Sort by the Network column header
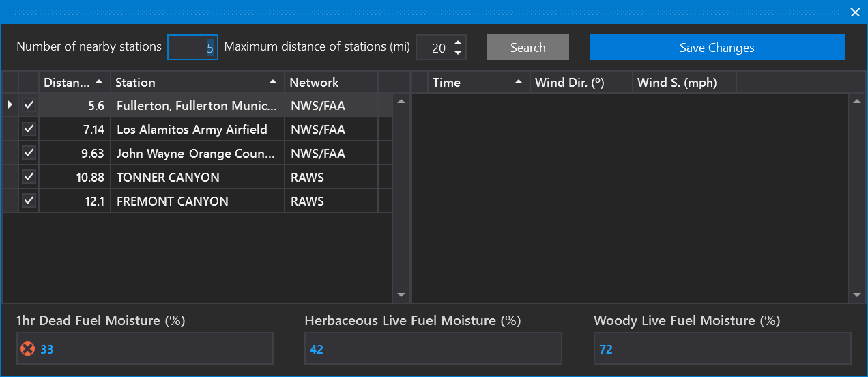 tap(330, 83)
